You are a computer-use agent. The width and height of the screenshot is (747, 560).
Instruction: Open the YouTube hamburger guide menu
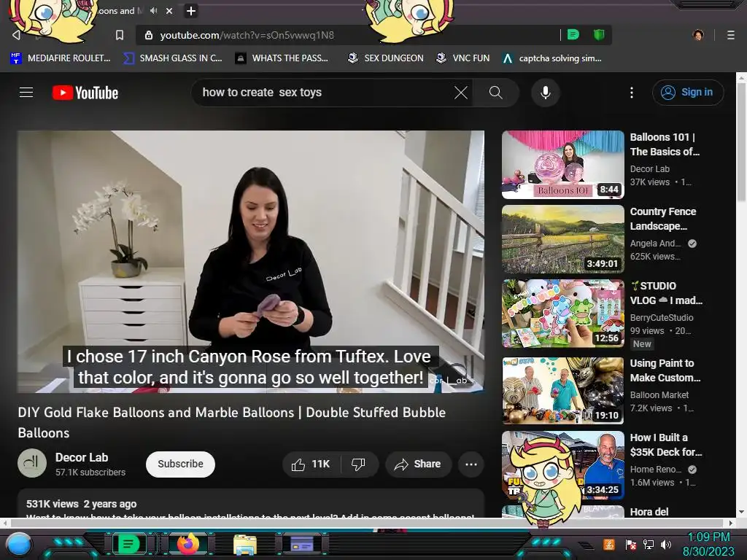[26, 93]
